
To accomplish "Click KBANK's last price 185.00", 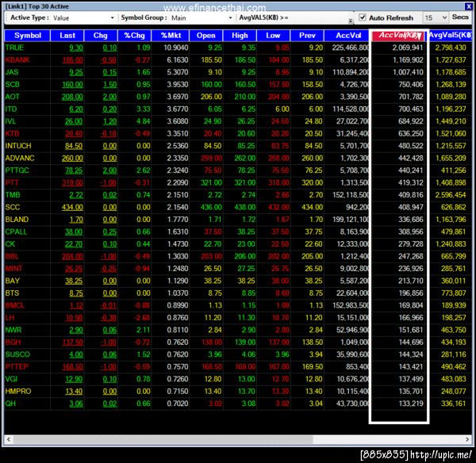I will [x=72, y=59].
